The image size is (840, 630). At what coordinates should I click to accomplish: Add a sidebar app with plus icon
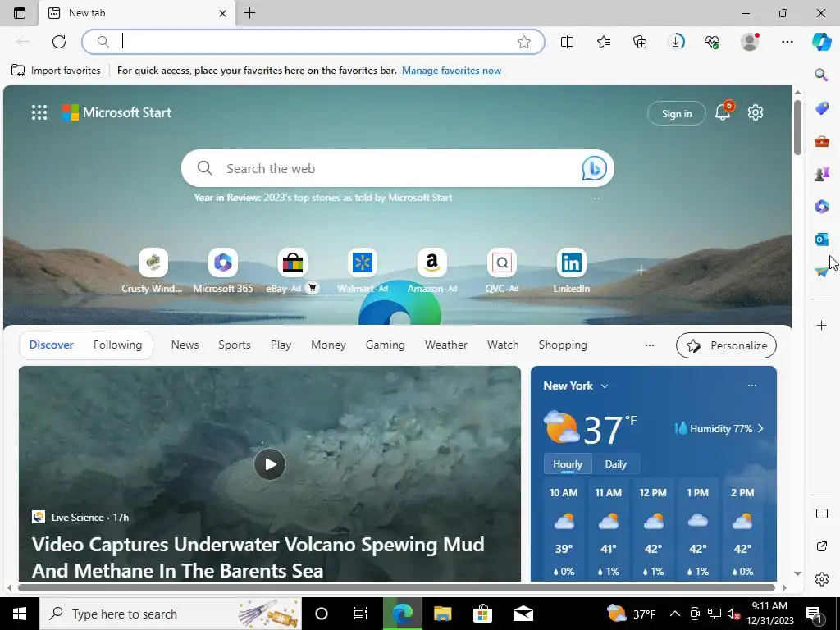pyautogui.click(x=822, y=325)
